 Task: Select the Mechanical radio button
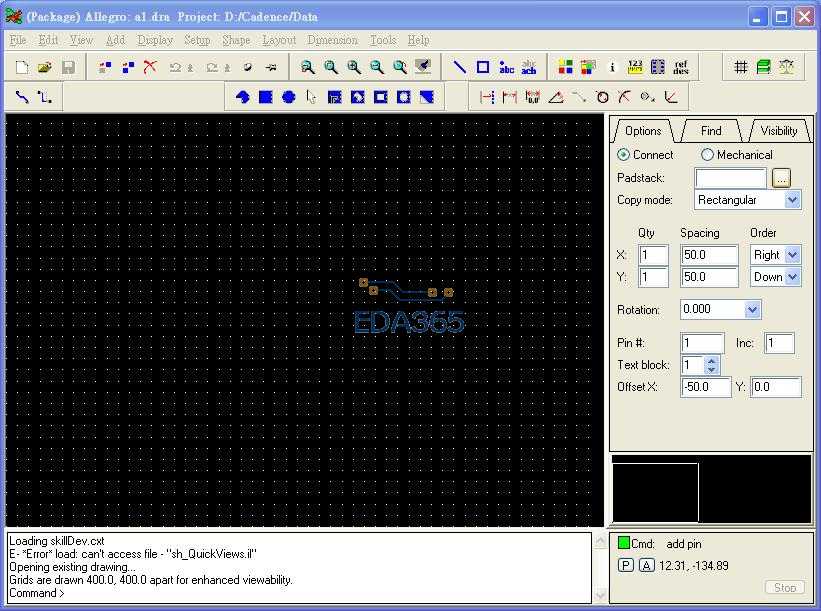click(x=707, y=155)
